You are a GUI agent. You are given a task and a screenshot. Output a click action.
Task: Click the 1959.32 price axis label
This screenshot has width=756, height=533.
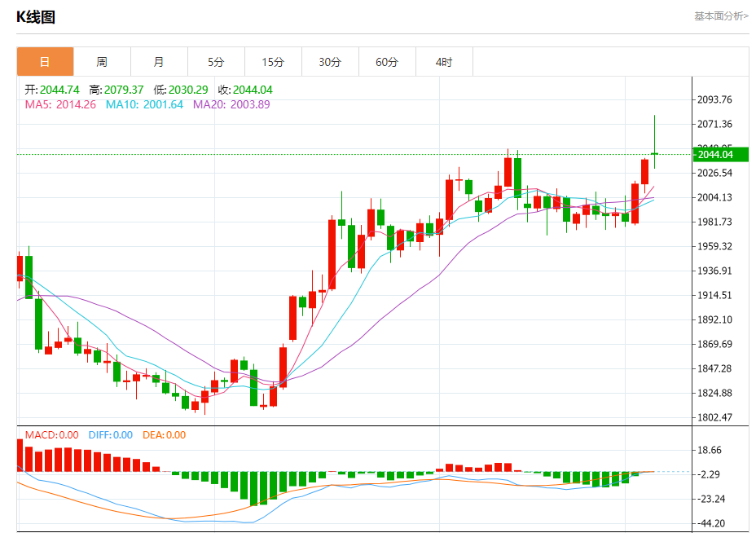point(714,246)
